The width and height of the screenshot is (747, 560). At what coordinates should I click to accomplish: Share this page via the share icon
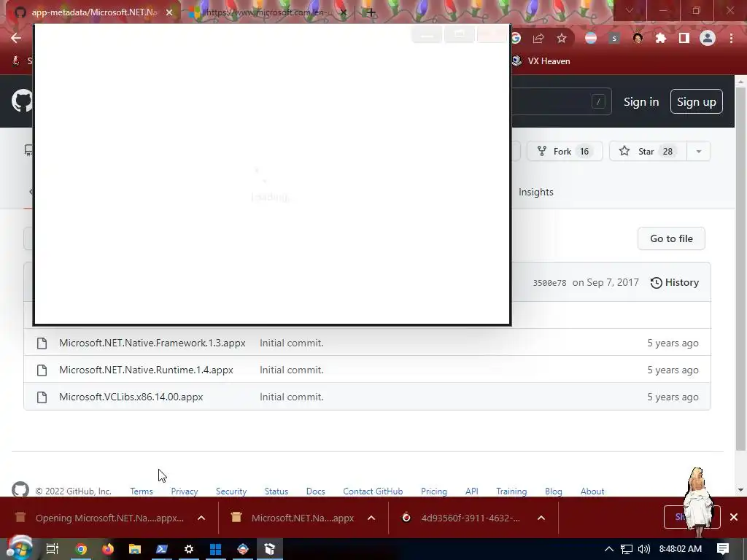point(538,38)
